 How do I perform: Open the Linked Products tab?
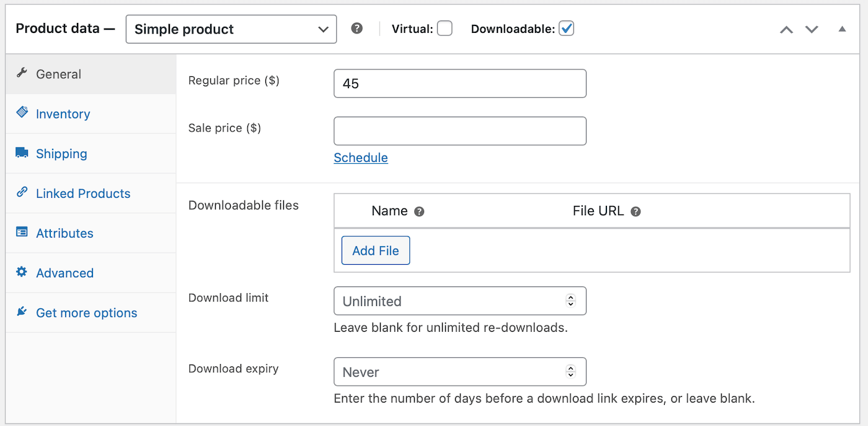83,193
